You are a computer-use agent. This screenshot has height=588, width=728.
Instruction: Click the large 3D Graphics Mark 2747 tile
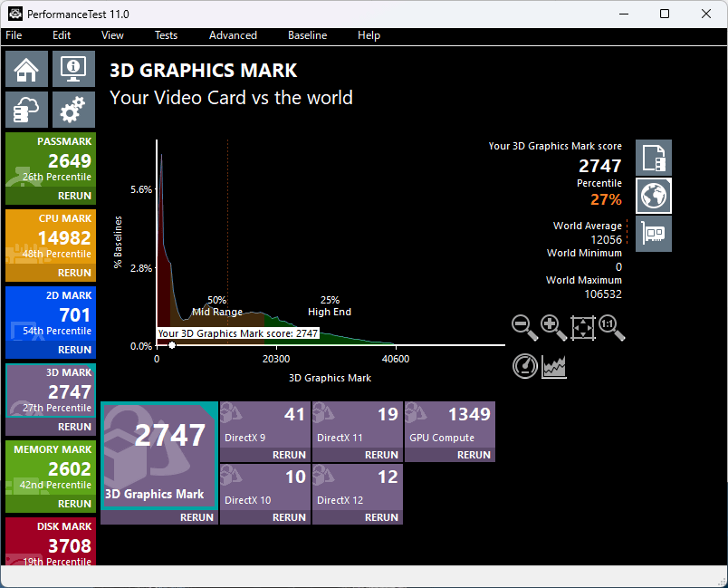pos(159,456)
